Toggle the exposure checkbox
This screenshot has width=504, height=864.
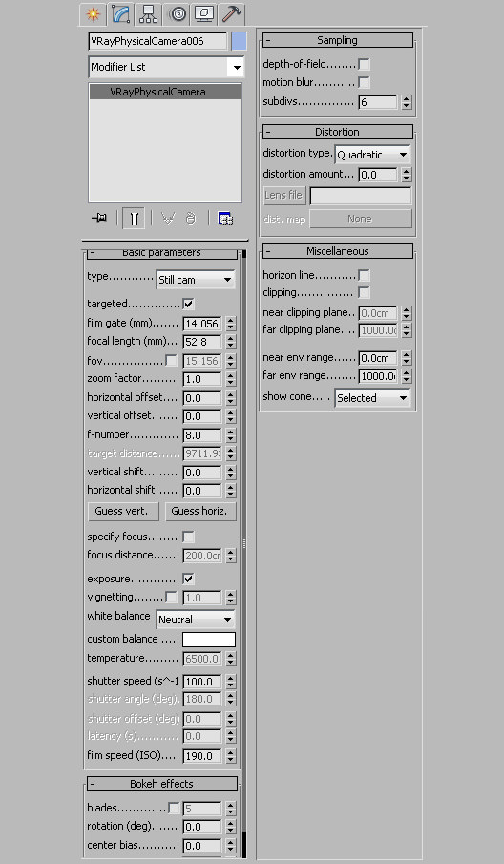[x=188, y=580]
